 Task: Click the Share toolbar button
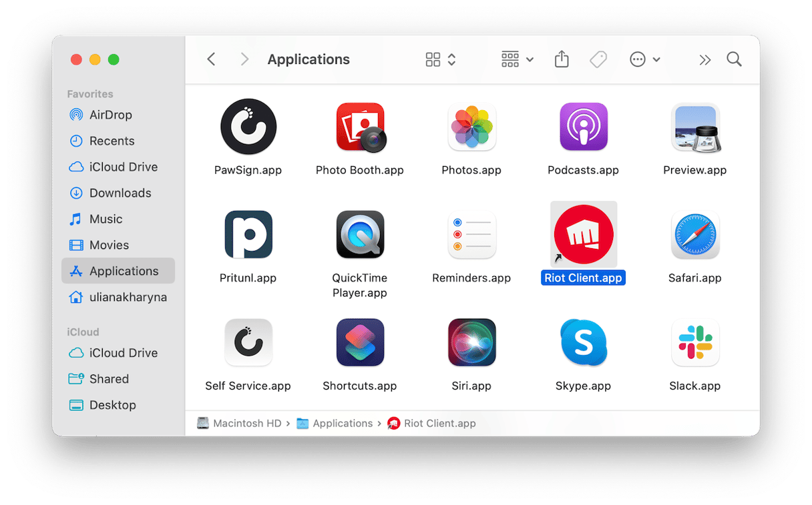(x=562, y=59)
